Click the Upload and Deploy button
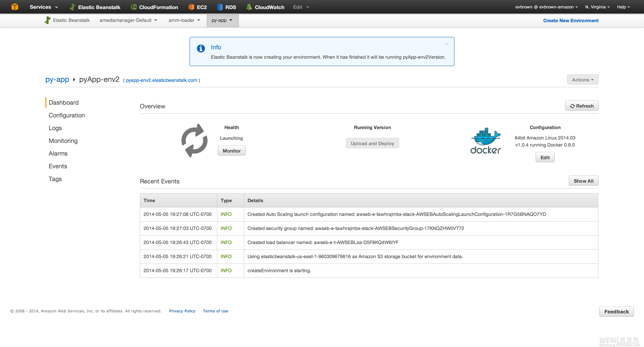This screenshot has height=347, width=644. click(372, 143)
